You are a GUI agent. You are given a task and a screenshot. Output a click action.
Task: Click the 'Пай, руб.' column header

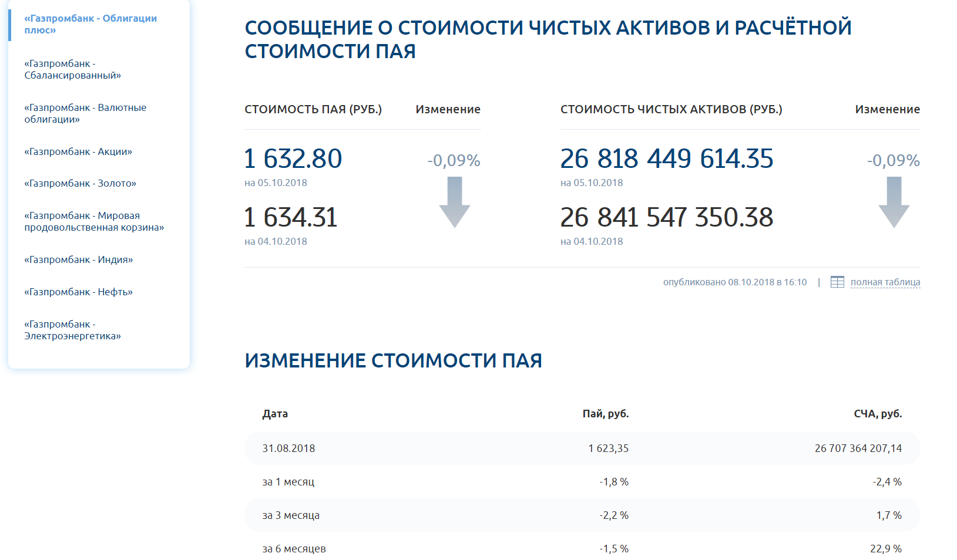[x=605, y=414]
